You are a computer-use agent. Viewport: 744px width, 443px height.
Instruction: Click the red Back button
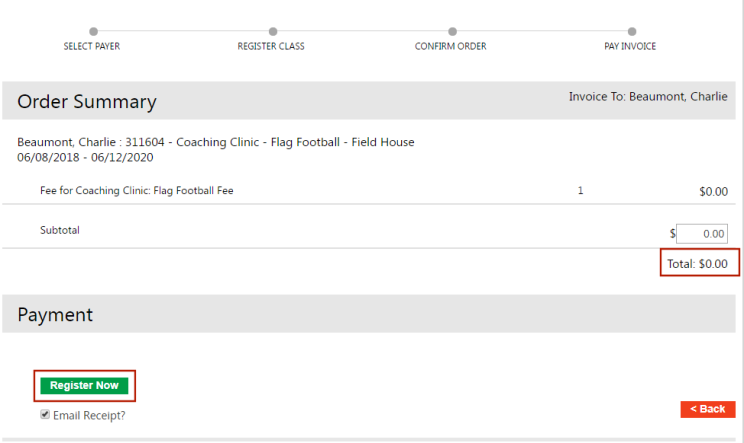708,409
